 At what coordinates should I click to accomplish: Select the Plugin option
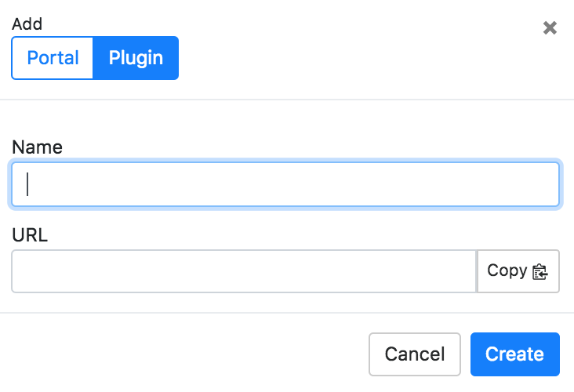point(136,58)
